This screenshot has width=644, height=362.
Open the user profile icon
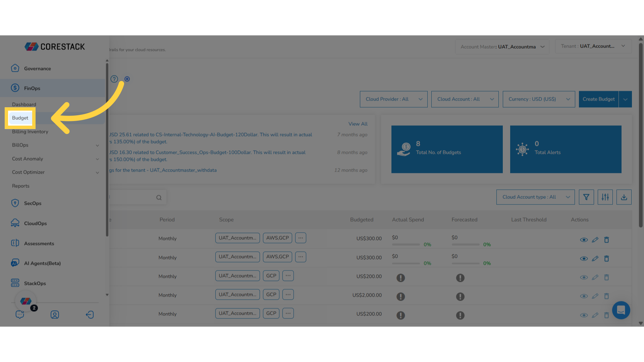[55, 314]
